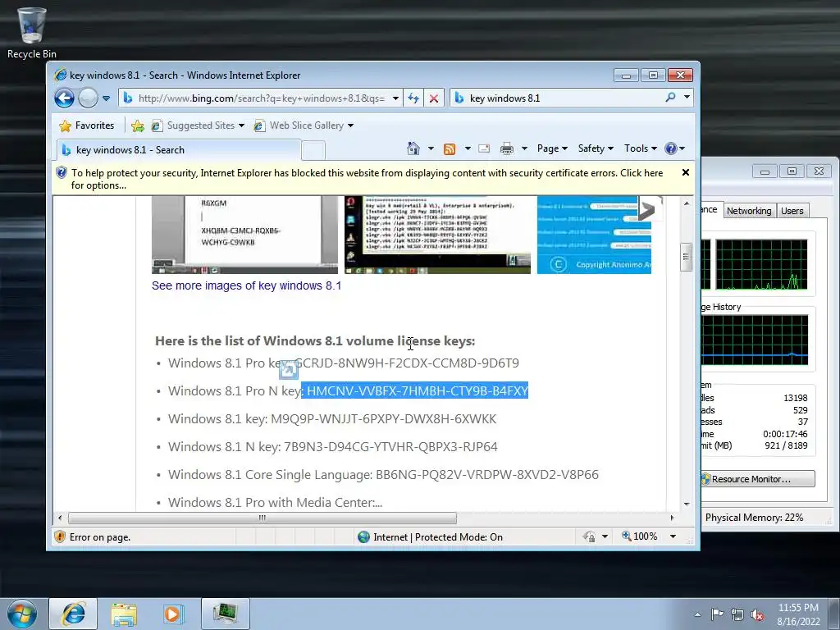Image resolution: width=840 pixels, height=630 pixels.
Task: Click the highlighted Pro N key text
Action: [x=414, y=390]
